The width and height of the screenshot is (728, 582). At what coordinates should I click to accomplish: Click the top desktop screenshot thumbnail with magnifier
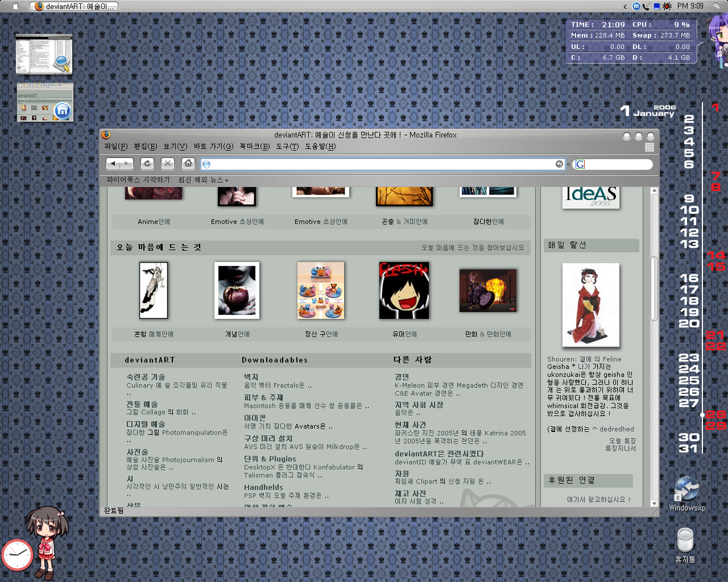44,55
